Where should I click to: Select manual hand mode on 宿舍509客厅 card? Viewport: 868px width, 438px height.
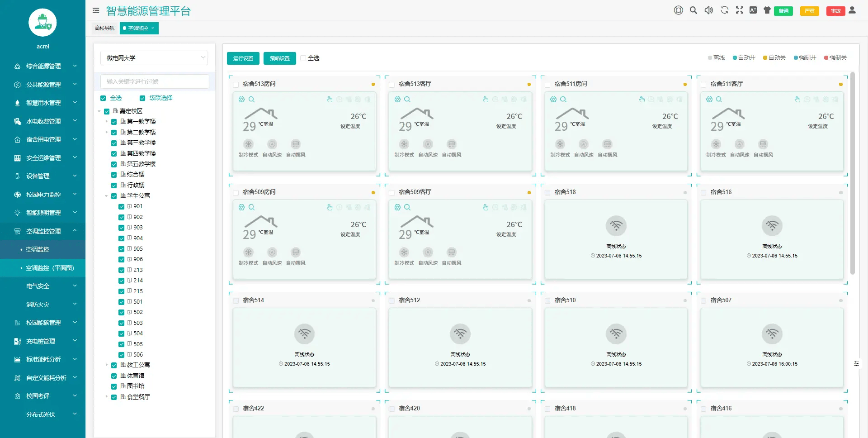point(486,207)
